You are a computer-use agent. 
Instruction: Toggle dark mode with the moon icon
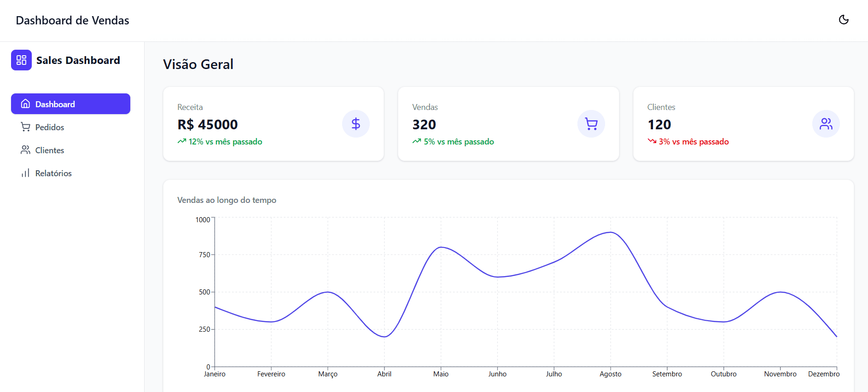pyautogui.click(x=844, y=20)
